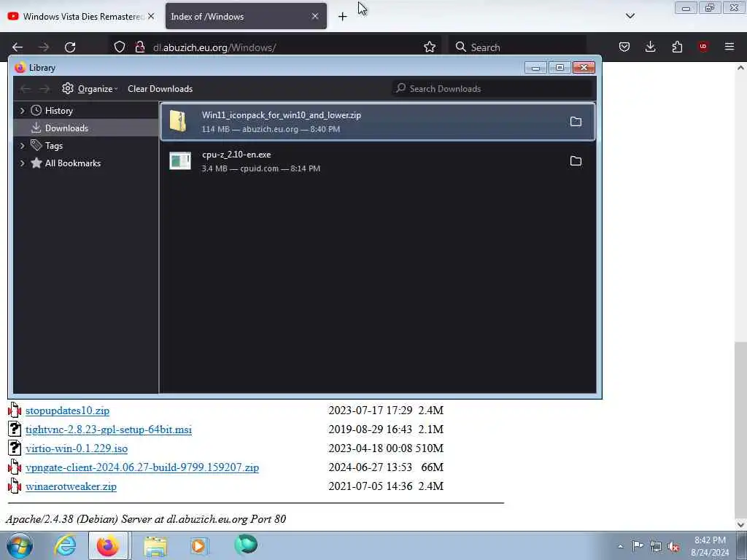Reload the page in Firefox

click(70, 47)
